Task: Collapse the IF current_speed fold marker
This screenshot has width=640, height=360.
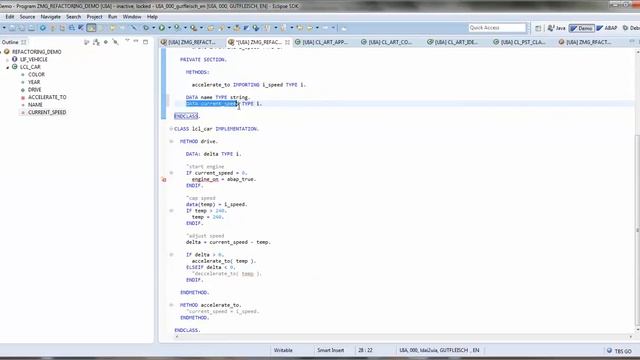Action: (x=171, y=173)
